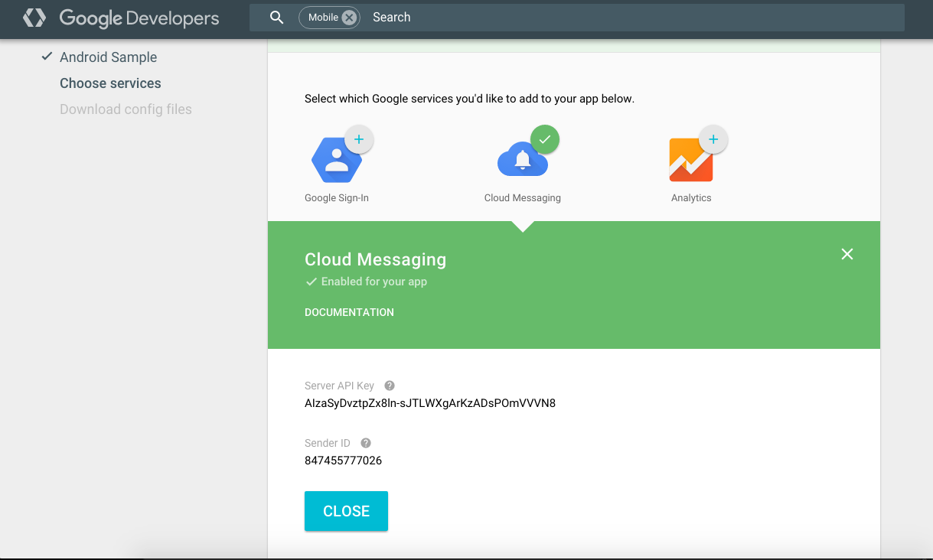
Task: Add Analytics with plus badge
Action: coord(713,140)
